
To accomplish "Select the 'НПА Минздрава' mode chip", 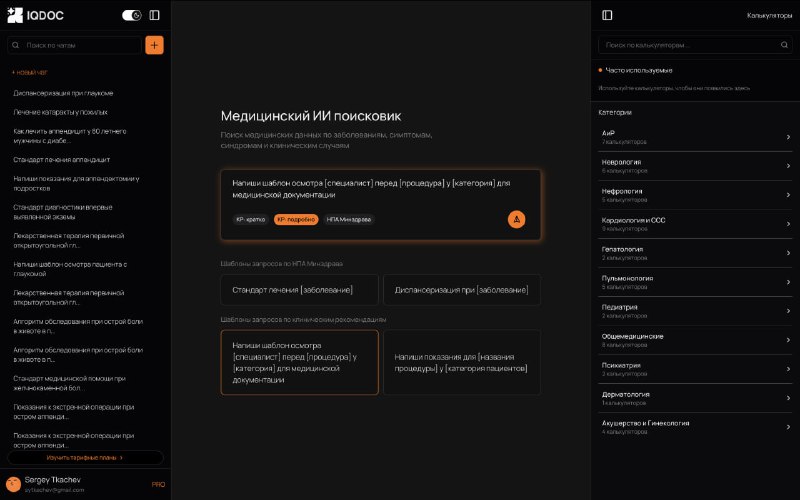I will point(348,219).
